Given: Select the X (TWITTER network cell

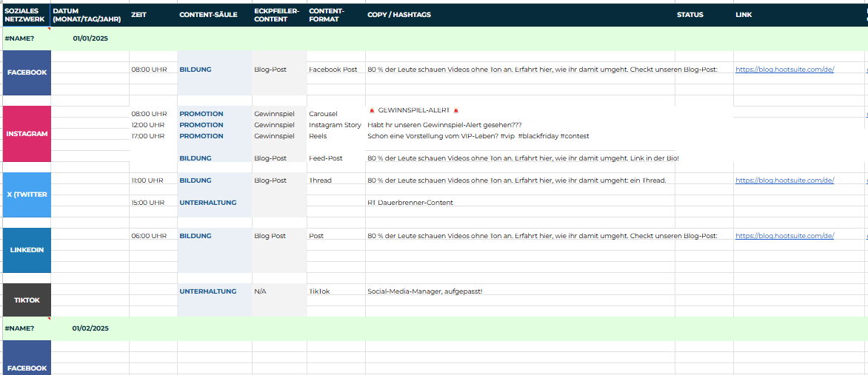Looking at the screenshot, I should 27,195.
